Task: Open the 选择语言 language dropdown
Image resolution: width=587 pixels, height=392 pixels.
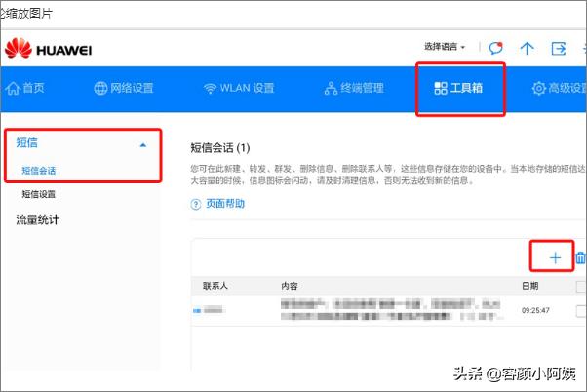Action: (446, 47)
